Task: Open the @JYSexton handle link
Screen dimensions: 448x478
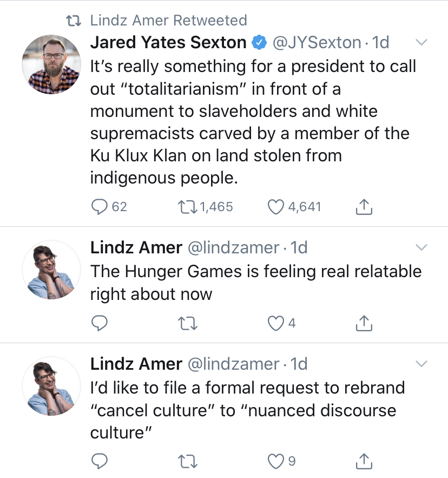Action: [x=317, y=42]
